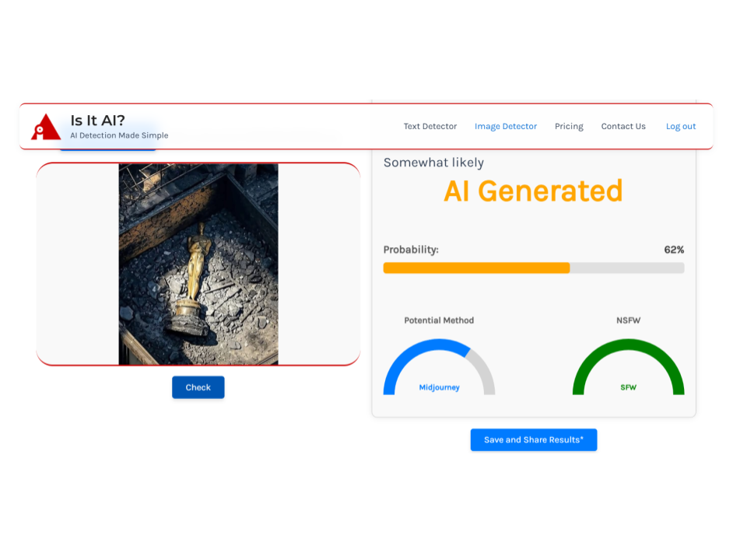Click the blue Check button
The image size is (747, 560).
[x=198, y=387]
